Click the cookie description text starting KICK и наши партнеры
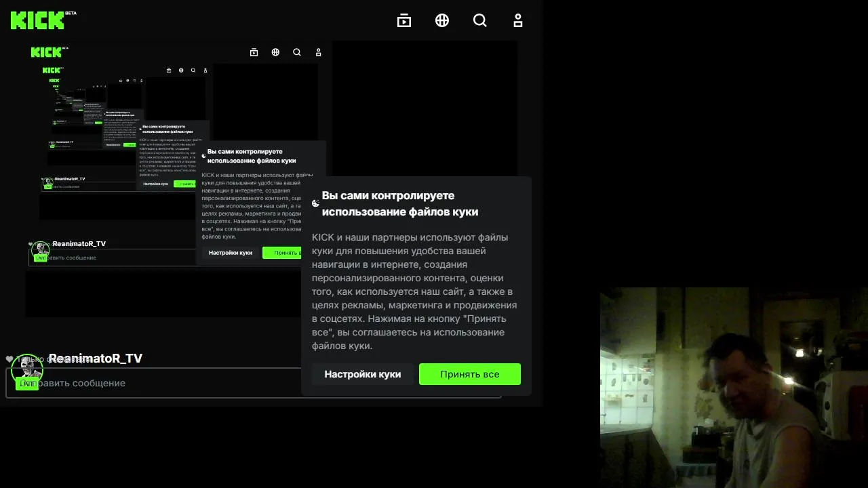Screen dimensions: 868x488 pos(414,291)
